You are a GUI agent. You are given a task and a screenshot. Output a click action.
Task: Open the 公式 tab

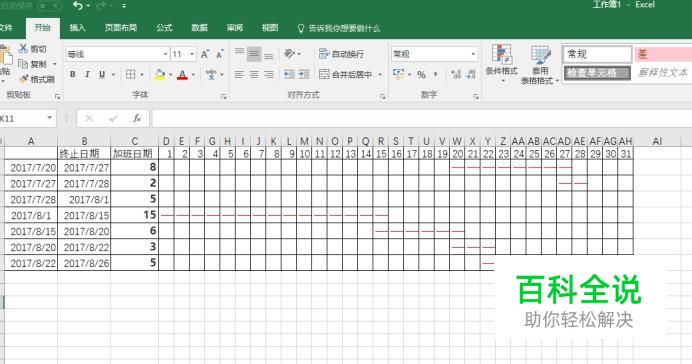tap(164, 28)
